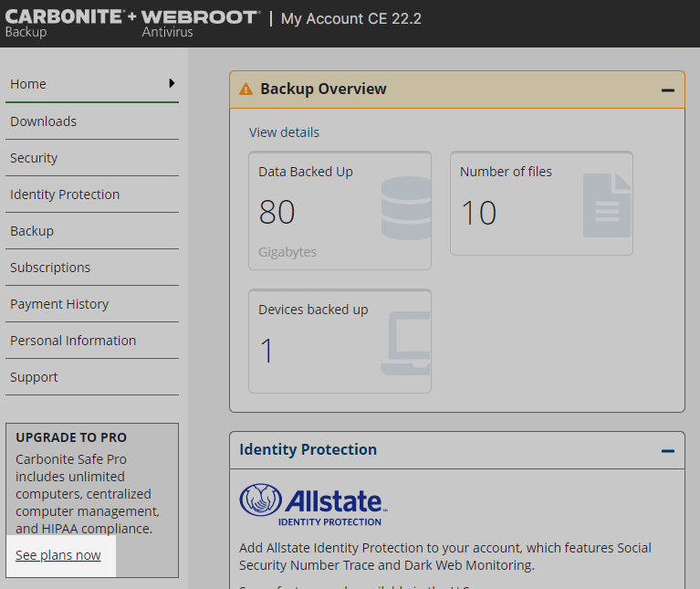Go to the Security section
The width and height of the screenshot is (700, 589).
[34, 158]
